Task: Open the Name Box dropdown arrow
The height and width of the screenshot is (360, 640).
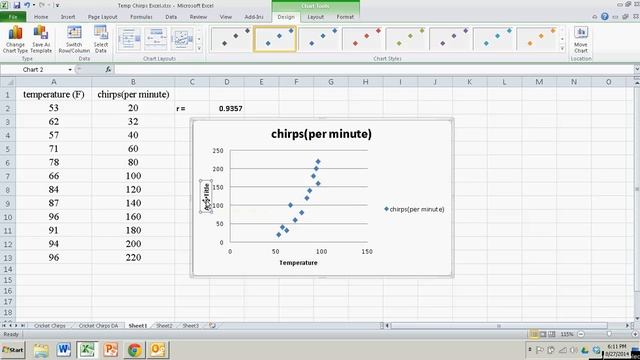Action: point(70,70)
